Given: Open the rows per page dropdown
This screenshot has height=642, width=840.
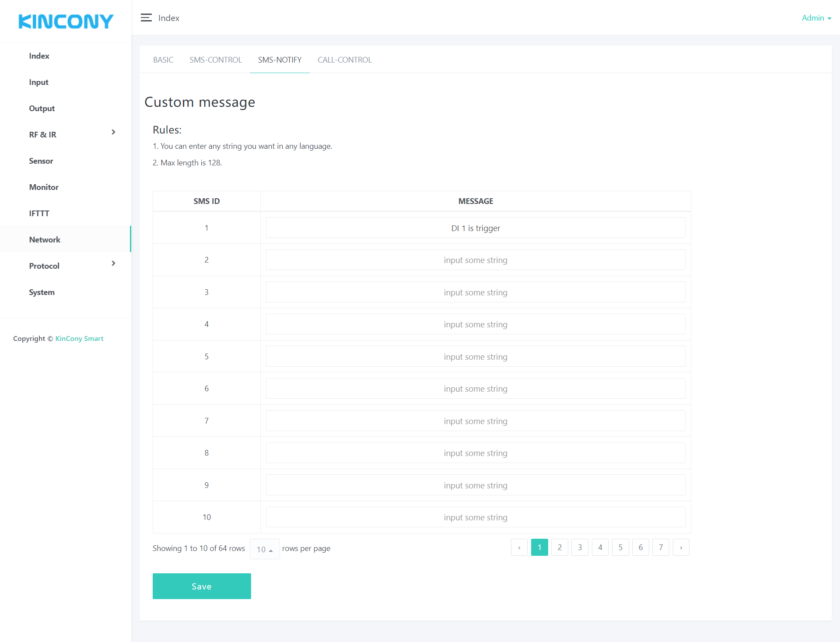Looking at the screenshot, I should tap(264, 549).
